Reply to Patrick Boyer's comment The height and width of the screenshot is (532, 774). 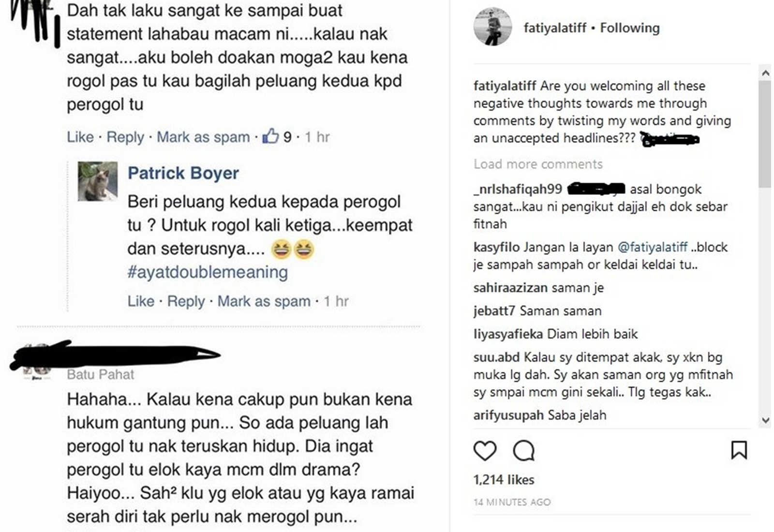186,301
